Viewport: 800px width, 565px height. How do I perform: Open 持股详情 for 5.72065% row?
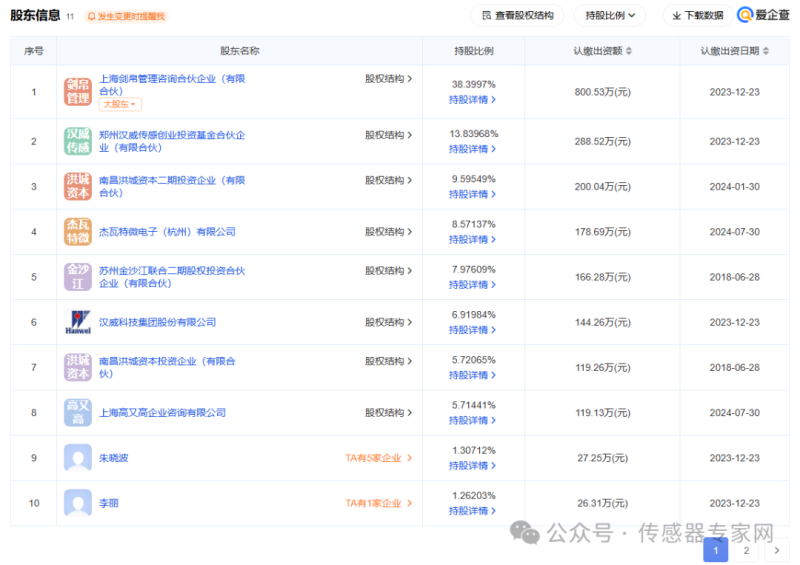coord(472,375)
